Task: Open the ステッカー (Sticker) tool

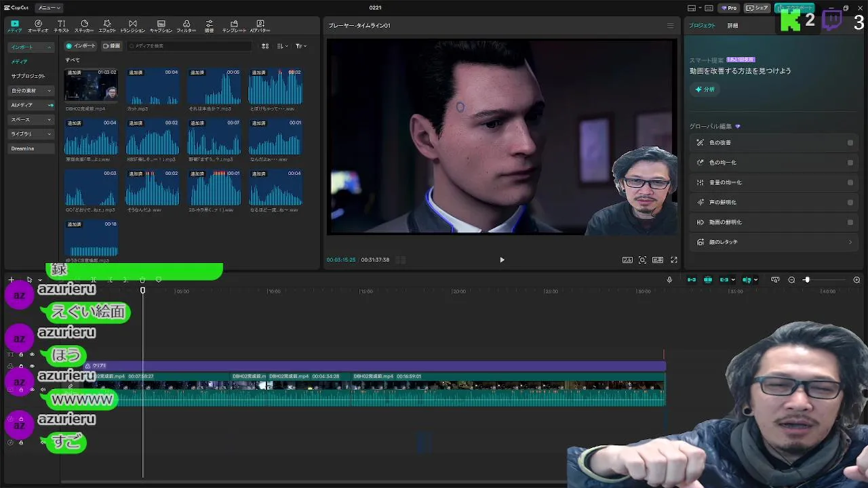Action: point(84,26)
